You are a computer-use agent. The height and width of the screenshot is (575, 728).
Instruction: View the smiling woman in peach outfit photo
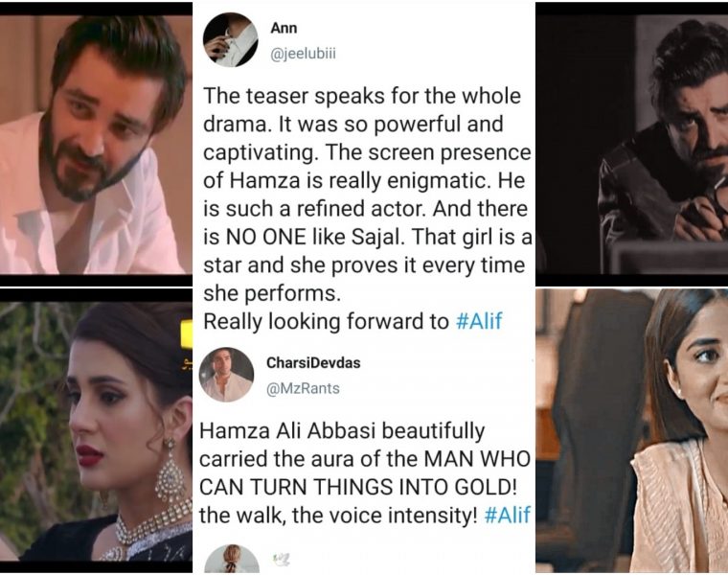point(632,430)
